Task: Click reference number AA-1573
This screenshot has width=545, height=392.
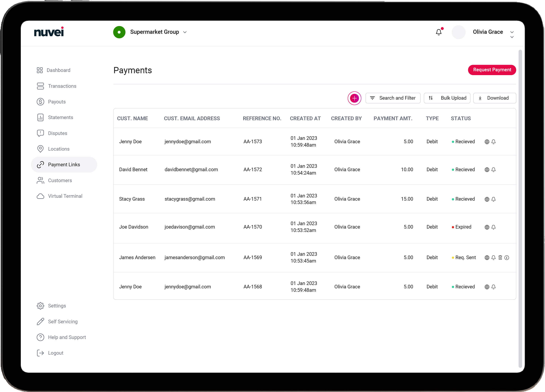Action: pos(252,142)
